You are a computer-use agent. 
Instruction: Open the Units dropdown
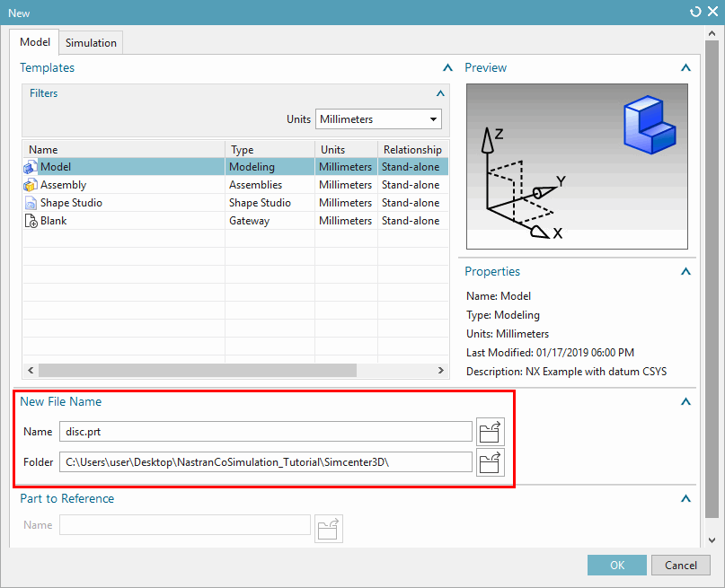point(378,119)
